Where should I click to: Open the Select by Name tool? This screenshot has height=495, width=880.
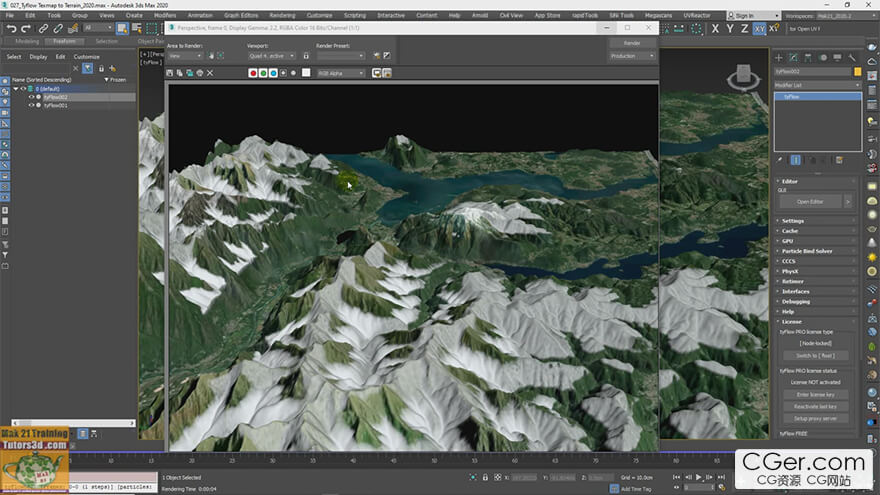pos(136,28)
